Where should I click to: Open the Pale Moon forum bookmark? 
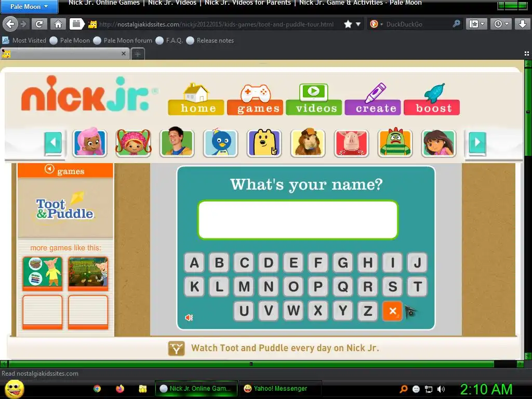[123, 41]
